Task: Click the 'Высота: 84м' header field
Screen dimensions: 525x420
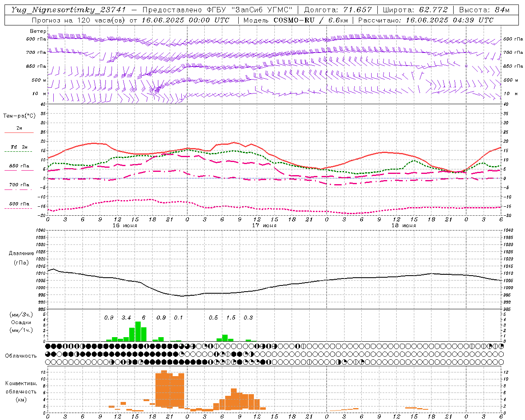Action: (x=484, y=10)
